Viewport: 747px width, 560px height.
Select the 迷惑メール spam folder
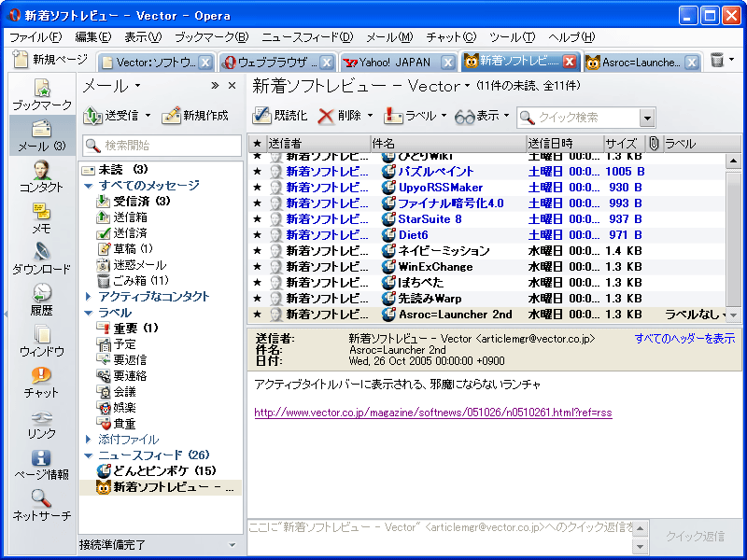pos(132,265)
